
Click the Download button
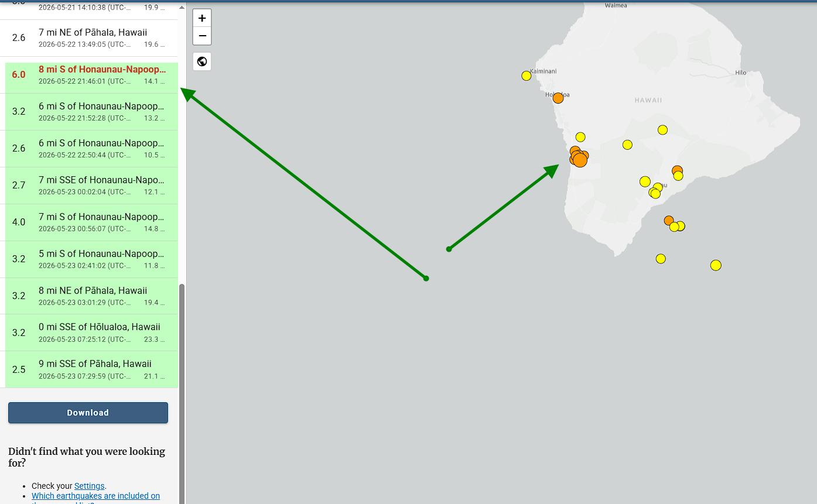click(88, 413)
